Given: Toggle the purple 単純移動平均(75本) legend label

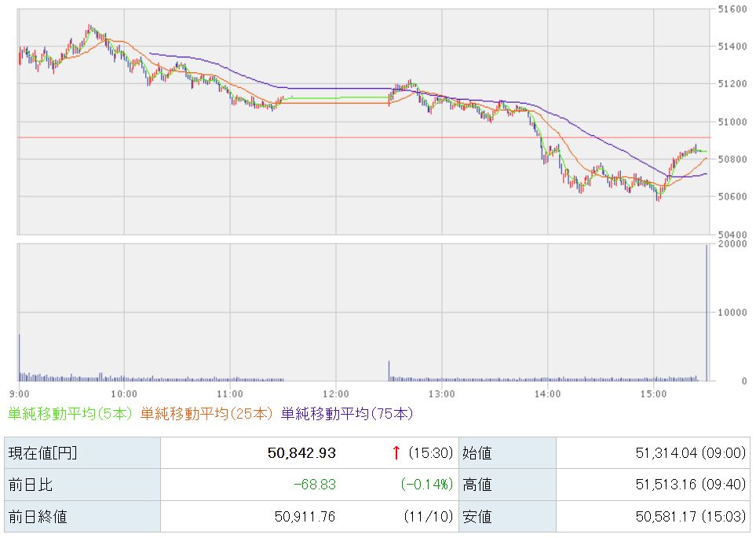Looking at the screenshot, I should tap(346, 413).
